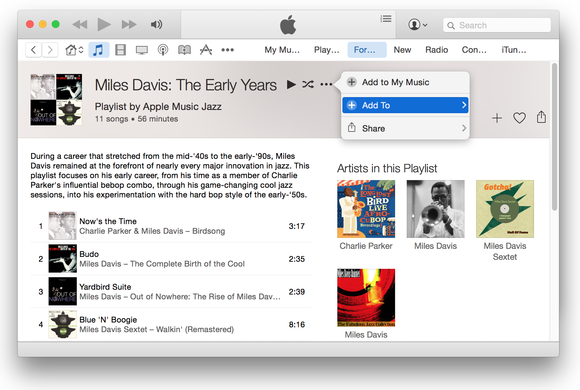
Task: Click the vertical scrollbar thumb
Action: click(x=554, y=137)
